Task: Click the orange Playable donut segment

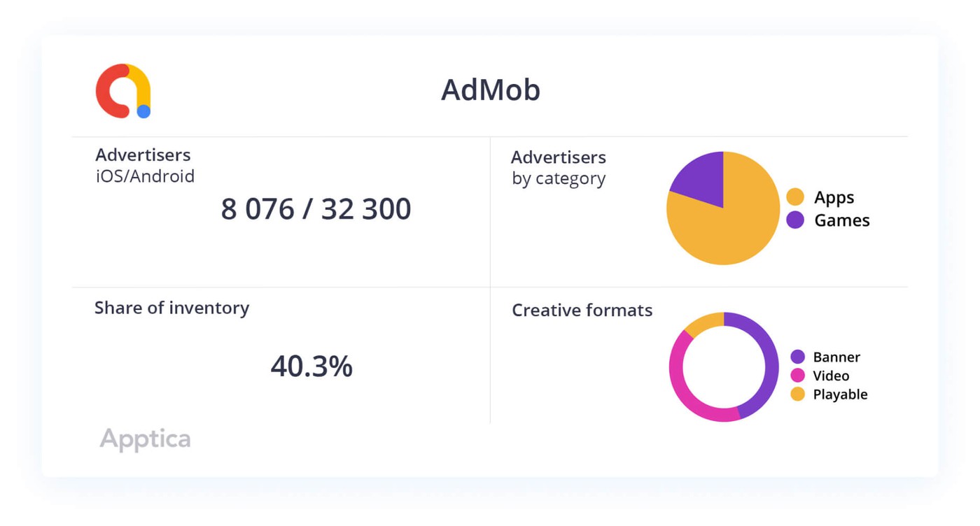Action: pos(705,322)
